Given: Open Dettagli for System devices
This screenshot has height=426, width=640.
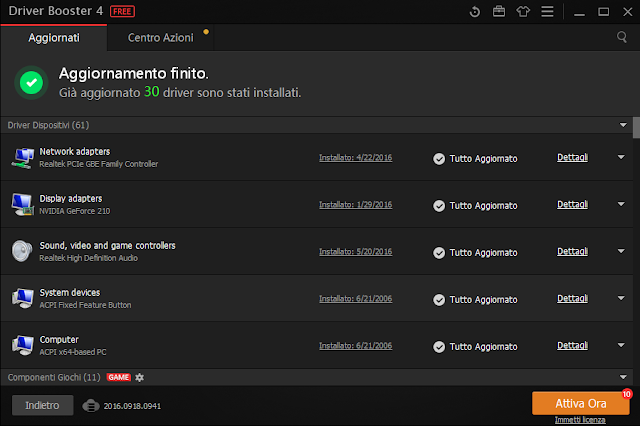Looking at the screenshot, I should coord(573,299).
